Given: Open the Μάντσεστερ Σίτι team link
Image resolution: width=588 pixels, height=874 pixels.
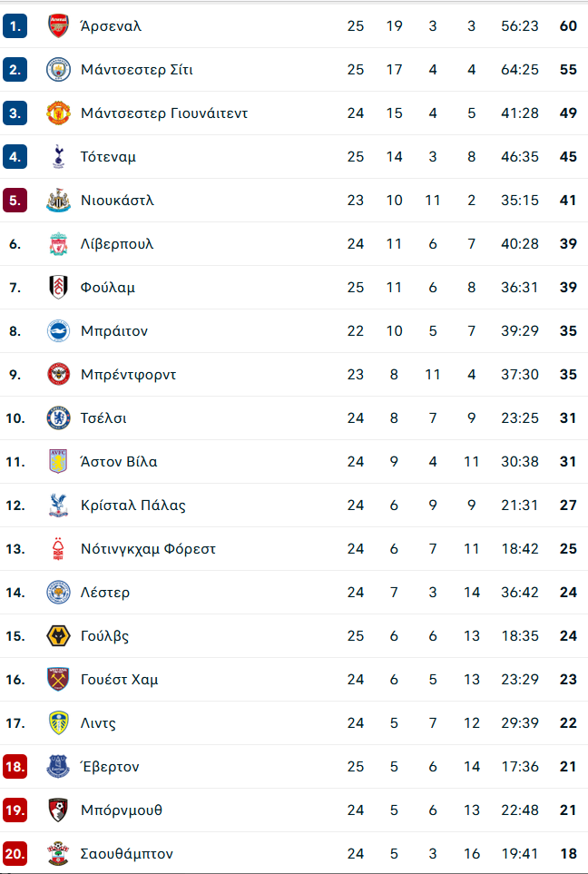Looking at the screenshot, I should pos(136,70).
